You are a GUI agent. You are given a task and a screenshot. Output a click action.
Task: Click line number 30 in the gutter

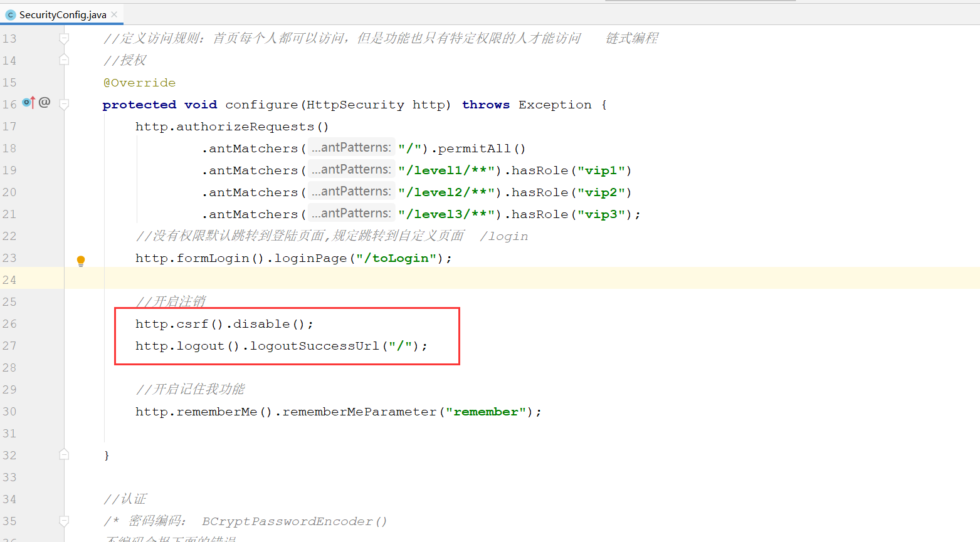point(9,412)
